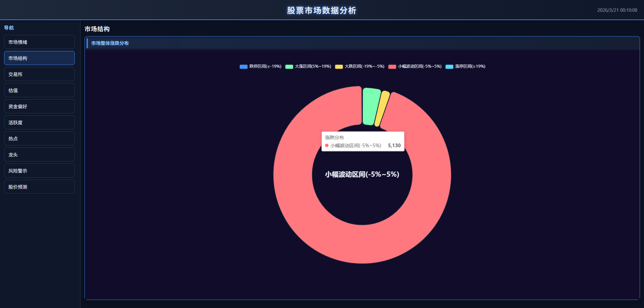Open the 估值 page in sidebar
This screenshot has height=308, width=644.
coord(39,90)
